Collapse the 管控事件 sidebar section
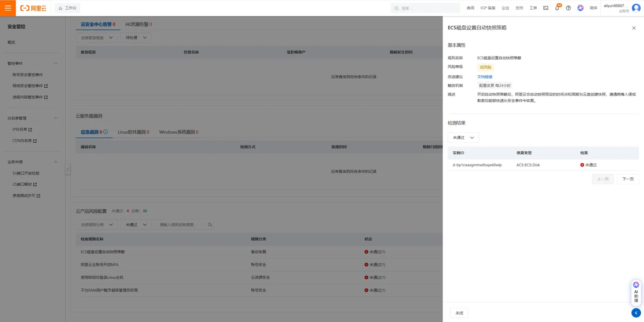 coord(56,63)
